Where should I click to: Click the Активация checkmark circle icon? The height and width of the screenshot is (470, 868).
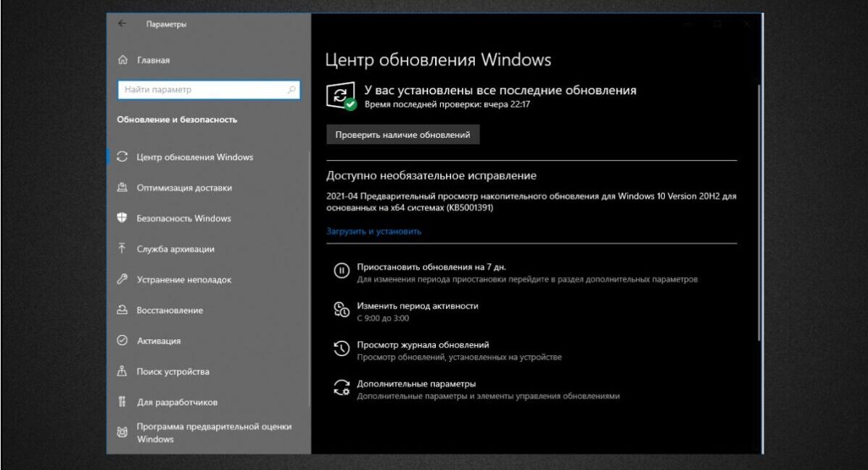click(123, 340)
